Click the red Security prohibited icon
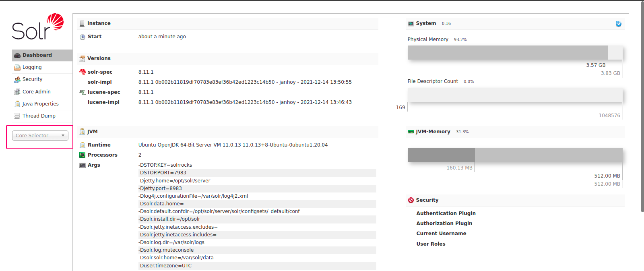Screen dimensions: 644x271 pyautogui.click(x=411, y=200)
